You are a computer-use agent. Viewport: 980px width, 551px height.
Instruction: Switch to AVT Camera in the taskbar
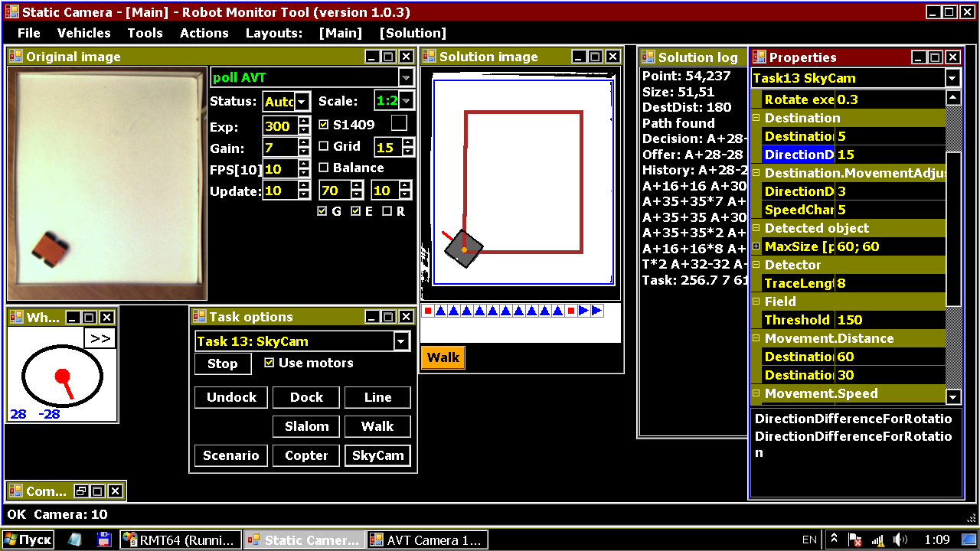pos(427,540)
